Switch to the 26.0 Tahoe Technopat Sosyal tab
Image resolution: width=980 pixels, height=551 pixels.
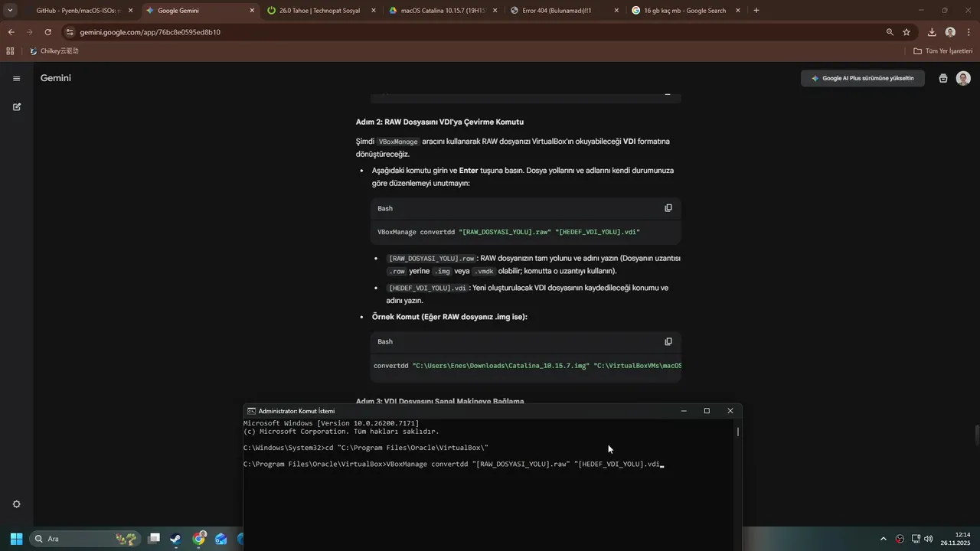click(x=320, y=11)
